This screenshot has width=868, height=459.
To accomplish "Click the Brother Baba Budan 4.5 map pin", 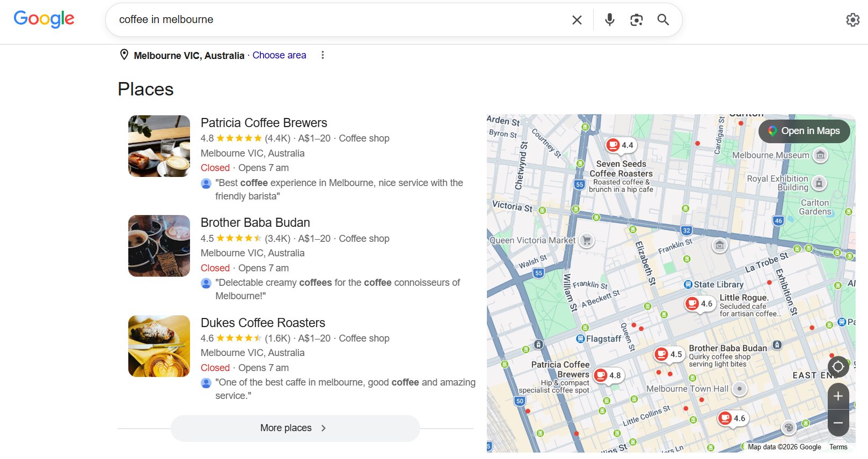I will coord(669,354).
